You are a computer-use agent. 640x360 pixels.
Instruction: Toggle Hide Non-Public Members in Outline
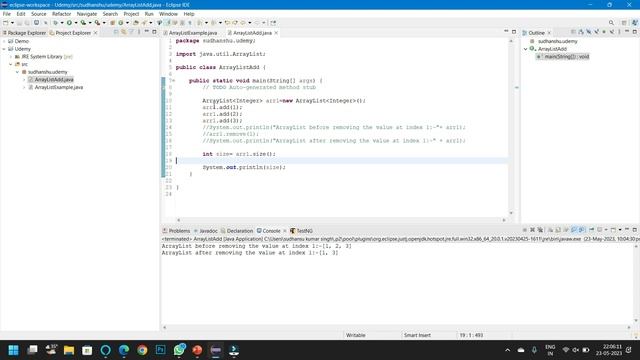pyautogui.click(x=604, y=32)
